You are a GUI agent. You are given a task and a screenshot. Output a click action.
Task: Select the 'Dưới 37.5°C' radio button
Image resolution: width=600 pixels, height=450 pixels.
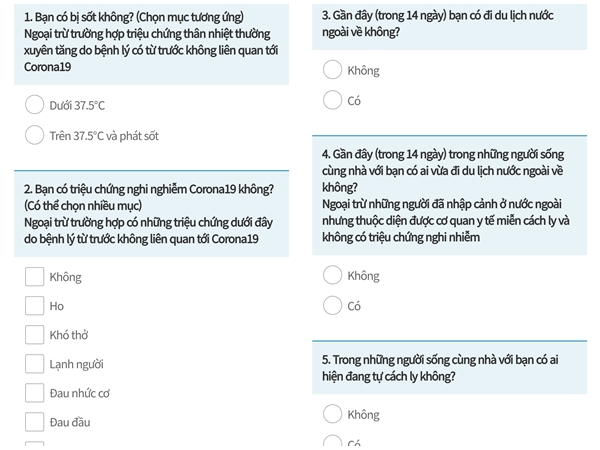click(x=34, y=104)
